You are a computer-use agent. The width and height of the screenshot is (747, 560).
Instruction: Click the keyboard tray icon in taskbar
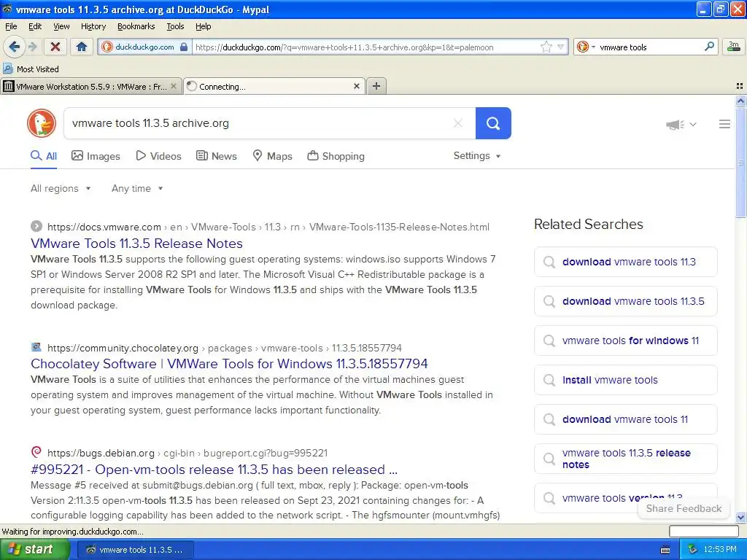tap(665, 550)
